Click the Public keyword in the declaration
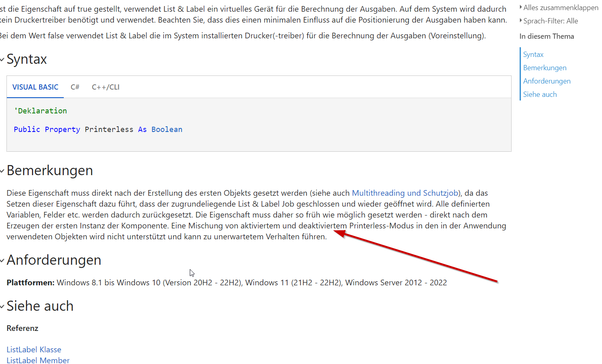The image size is (602, 364). pos(27,130)
